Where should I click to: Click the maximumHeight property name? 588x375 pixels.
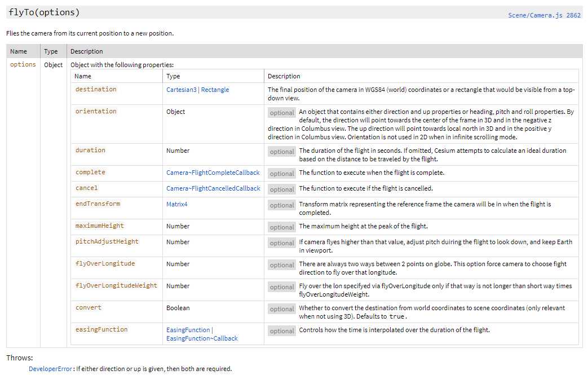coord(100,226)
